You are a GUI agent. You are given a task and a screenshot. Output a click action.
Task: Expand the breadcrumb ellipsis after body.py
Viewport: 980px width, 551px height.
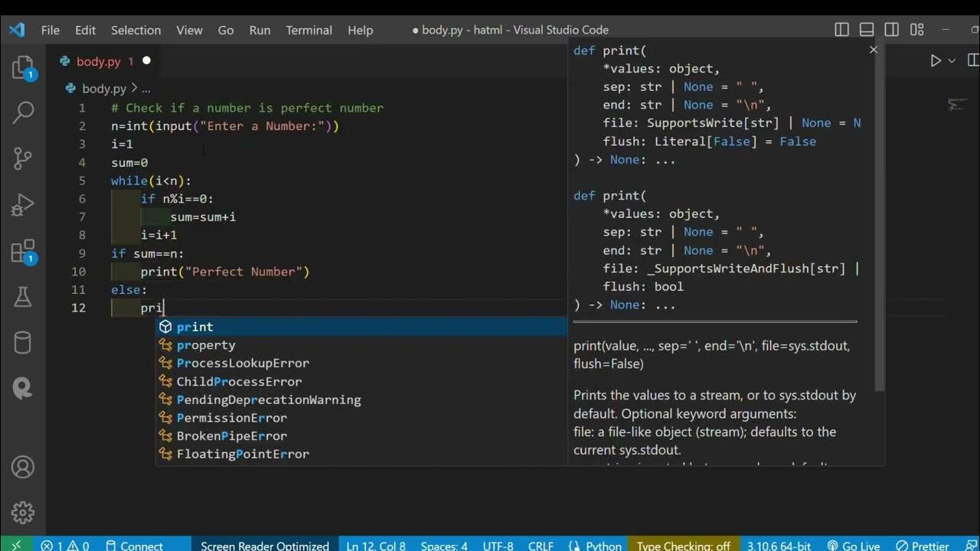click(x=145, y=89)
